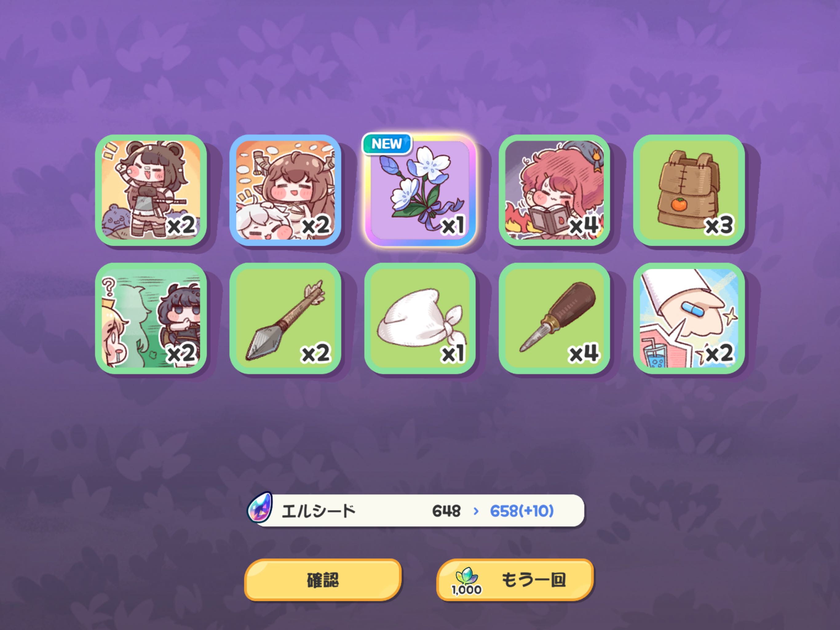The height and width of the screenshot is (630, 840).
Task: Click the 確認 confirm button
Action: (x=323, y=580)
